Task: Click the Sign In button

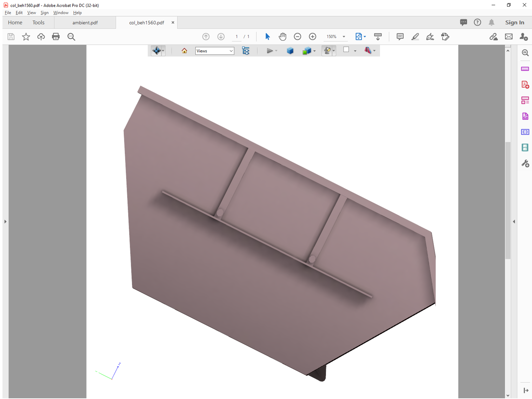Action: pyautogui.click(x=514, y=22)
